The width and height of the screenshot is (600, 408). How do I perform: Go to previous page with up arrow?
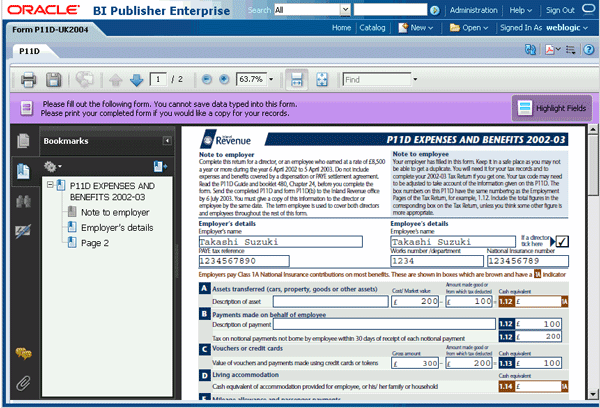coord(116,80)
